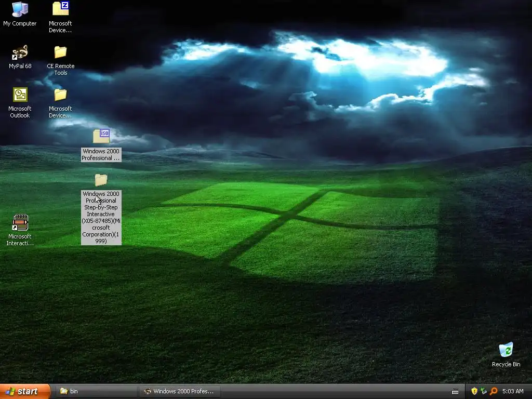532x399 pixels.
Task: Switch to the bin folder taskbar button
Action: point(96,391)
